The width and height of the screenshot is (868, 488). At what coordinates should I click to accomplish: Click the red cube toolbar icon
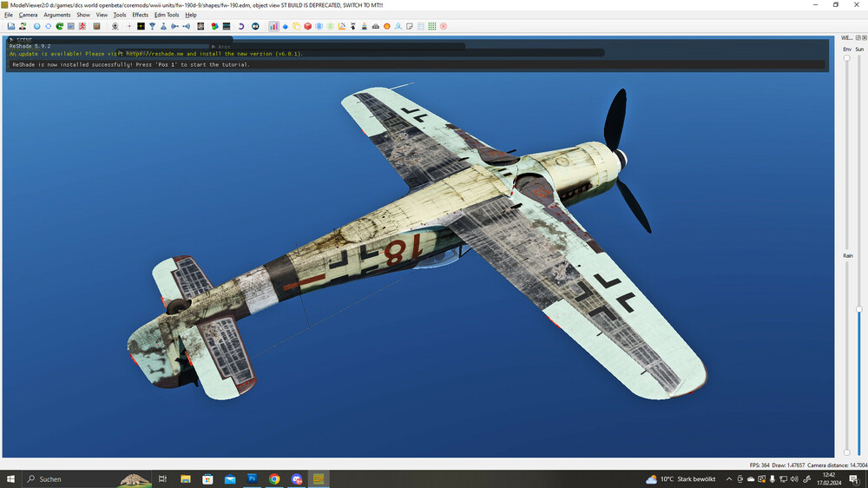pyautogui.click(x=308, y=26)
